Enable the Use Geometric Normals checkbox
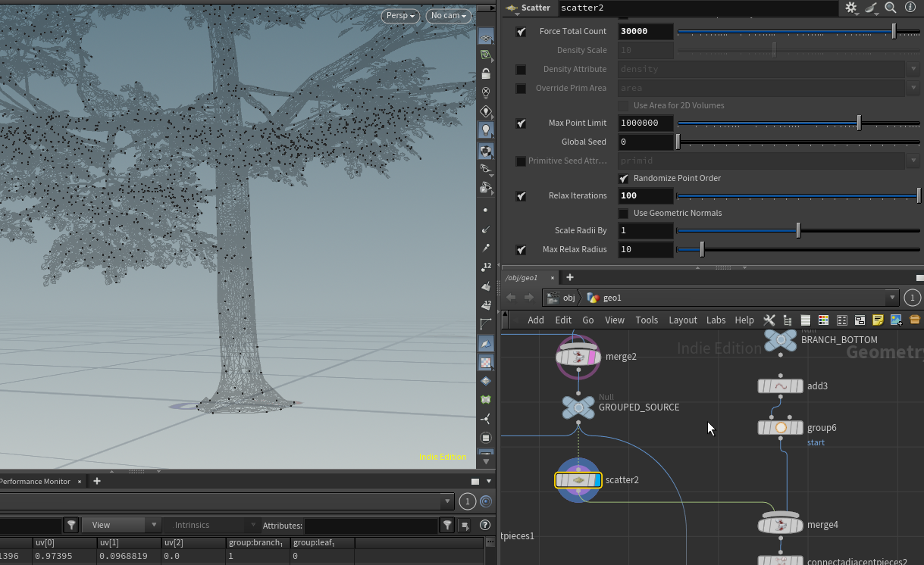This screenshot has height=565, width=924. (624, 214)
